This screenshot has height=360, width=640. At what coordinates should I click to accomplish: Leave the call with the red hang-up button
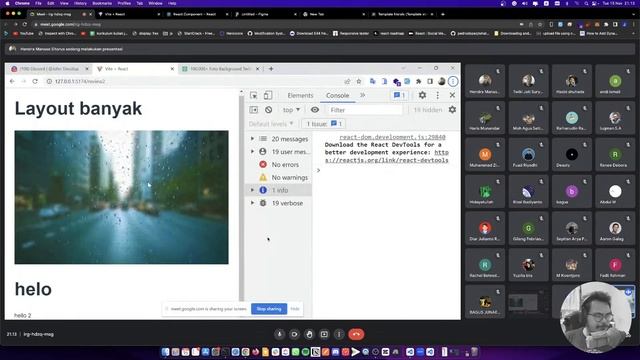356,334
